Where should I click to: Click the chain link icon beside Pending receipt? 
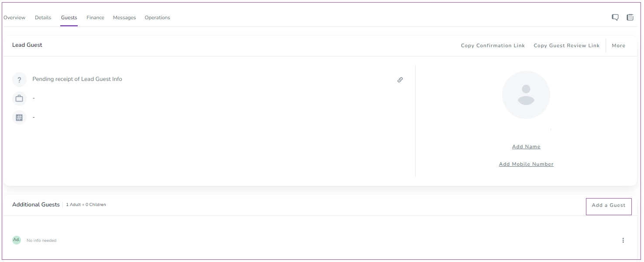pos(400,80)
